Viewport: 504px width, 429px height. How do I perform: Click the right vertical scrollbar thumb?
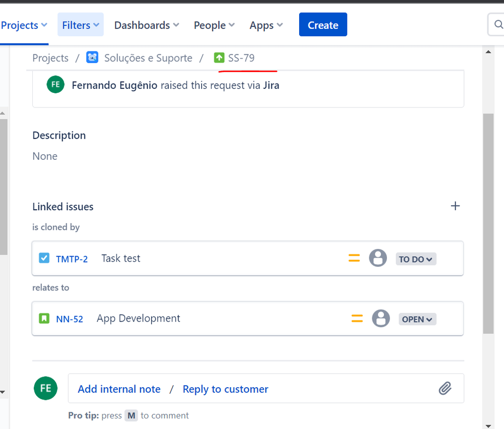pyautogui.click(x=488, y=223)
